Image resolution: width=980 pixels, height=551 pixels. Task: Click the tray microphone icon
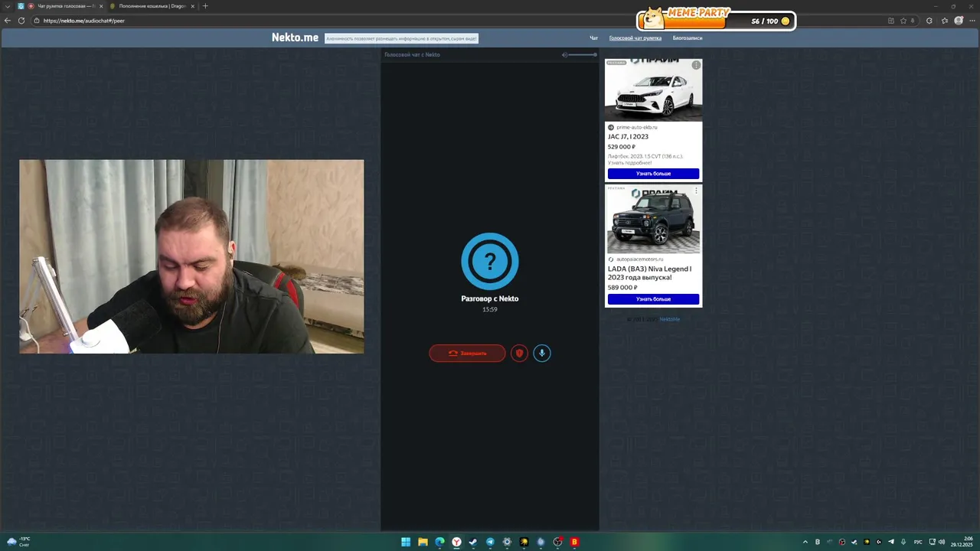pos(903,542)
